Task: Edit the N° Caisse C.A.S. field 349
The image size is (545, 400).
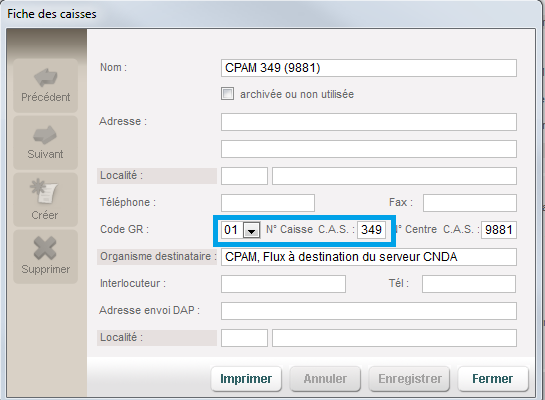Action: click(x=371, y=230)
